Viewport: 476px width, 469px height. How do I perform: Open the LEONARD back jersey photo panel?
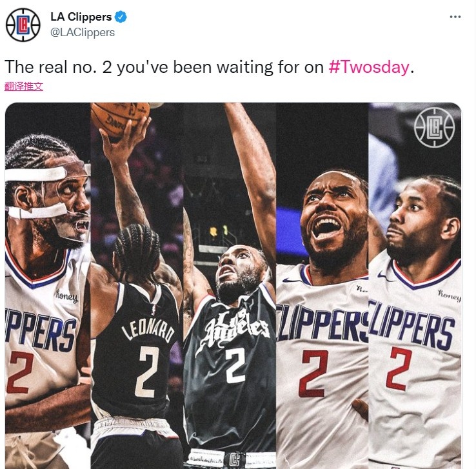coord(137,285)
